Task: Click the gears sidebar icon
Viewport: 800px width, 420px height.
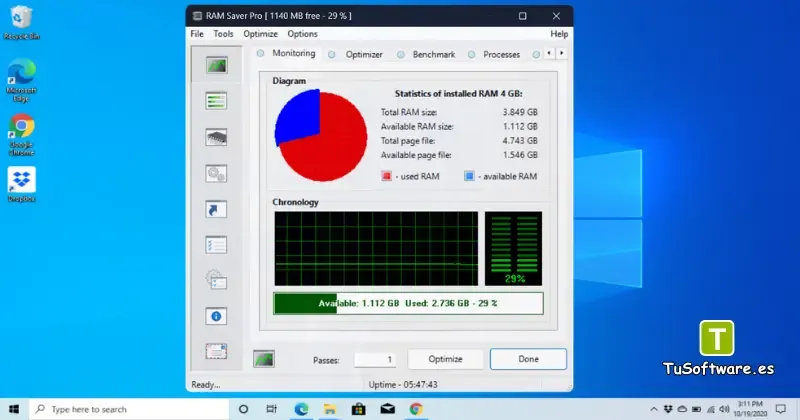Action: pyautogui.click(x=216, y=174)
